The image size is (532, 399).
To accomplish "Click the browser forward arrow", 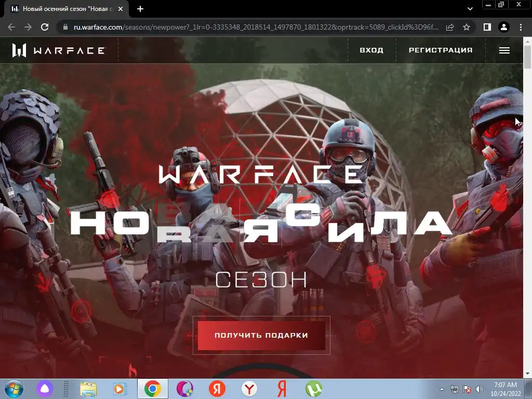I will pyautogui.click(x=28, y=27).
